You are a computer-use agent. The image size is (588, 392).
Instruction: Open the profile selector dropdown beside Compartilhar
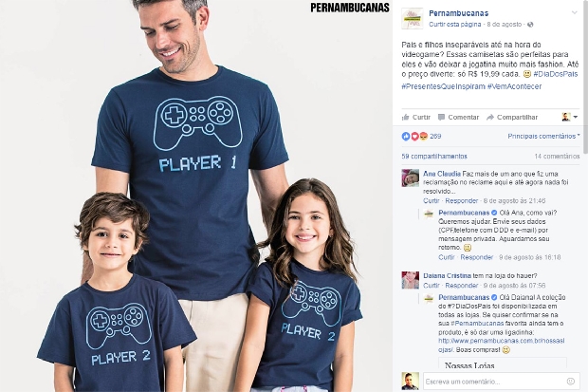tap(570, 117)
